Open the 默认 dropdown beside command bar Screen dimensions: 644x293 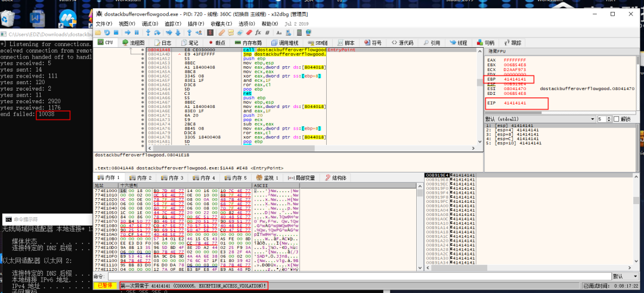coord(624,276)
